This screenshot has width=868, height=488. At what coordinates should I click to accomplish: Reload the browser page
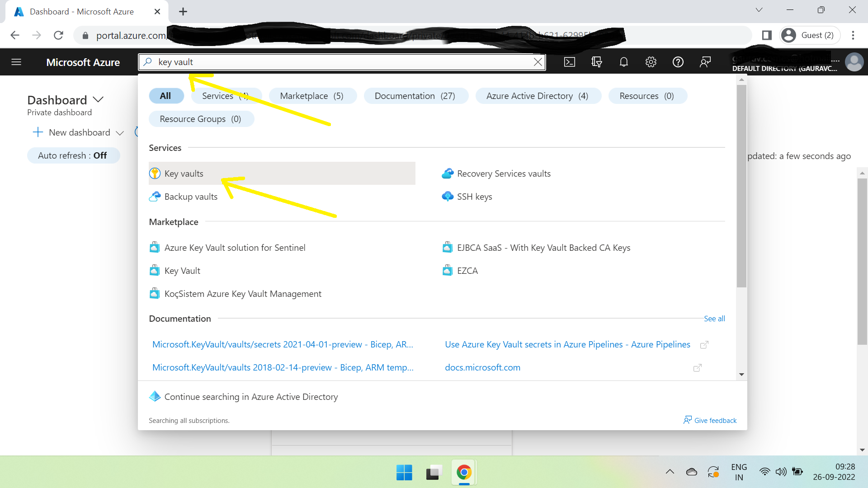58,35
